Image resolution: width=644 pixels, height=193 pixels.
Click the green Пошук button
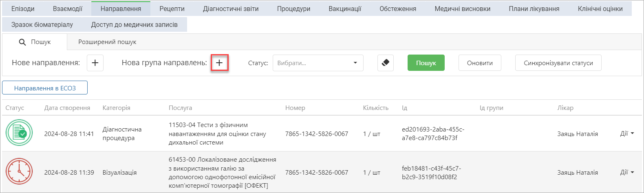(426, 63)
